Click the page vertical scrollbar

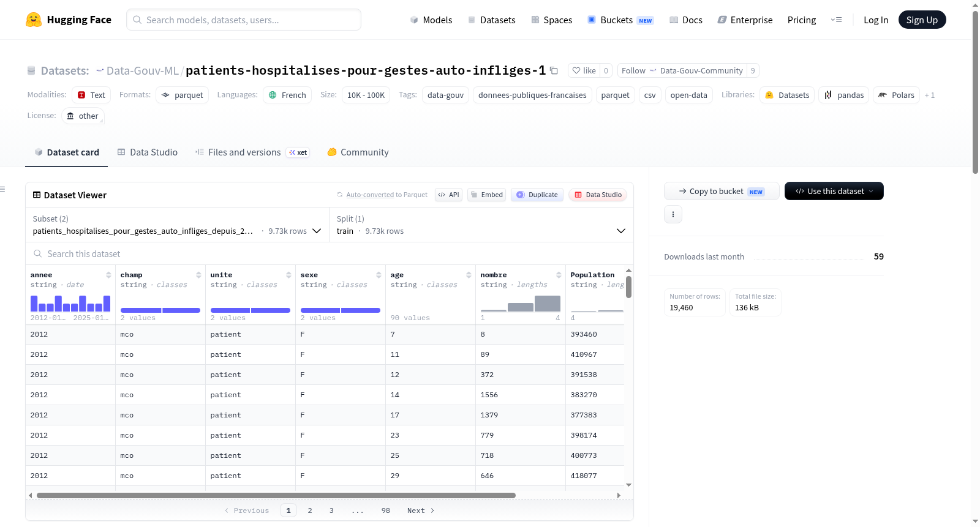(975, 92)
